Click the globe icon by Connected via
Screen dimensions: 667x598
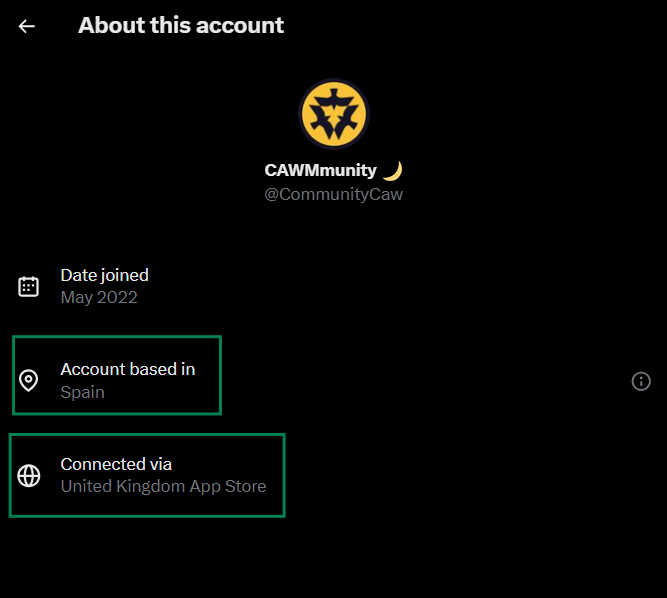coord(29,476)
